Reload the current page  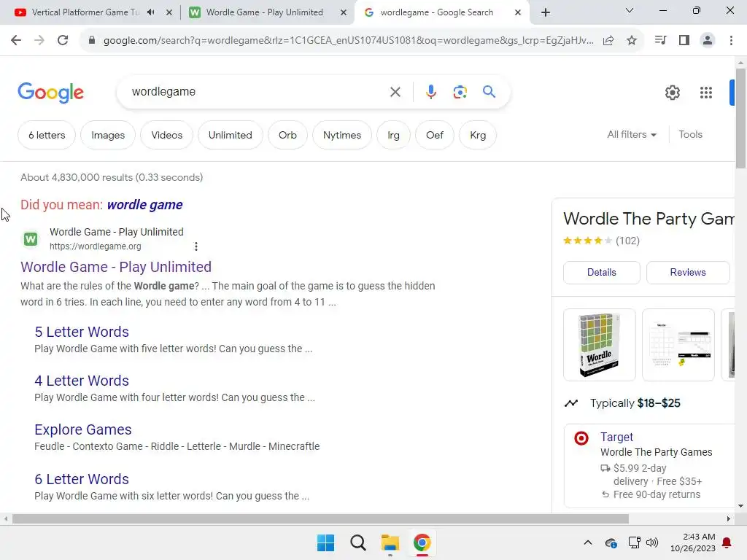(63, 41)
